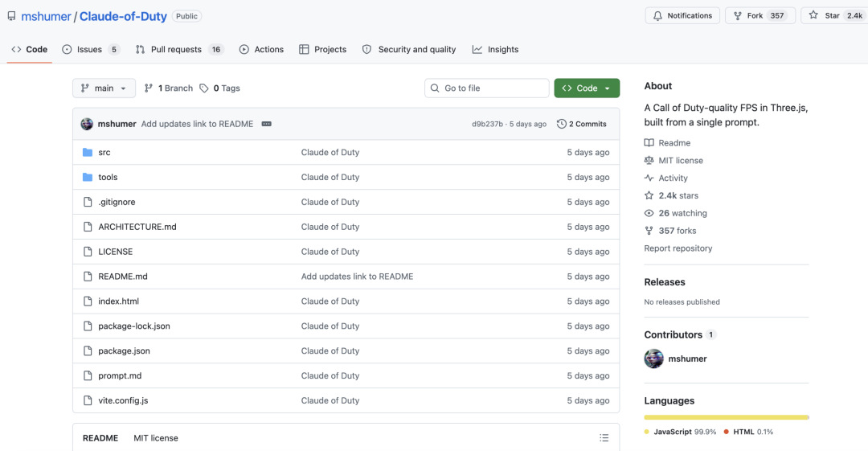This screenshot has width=868, height=451.
Task: Open package.json file
Action: point(124,351)
